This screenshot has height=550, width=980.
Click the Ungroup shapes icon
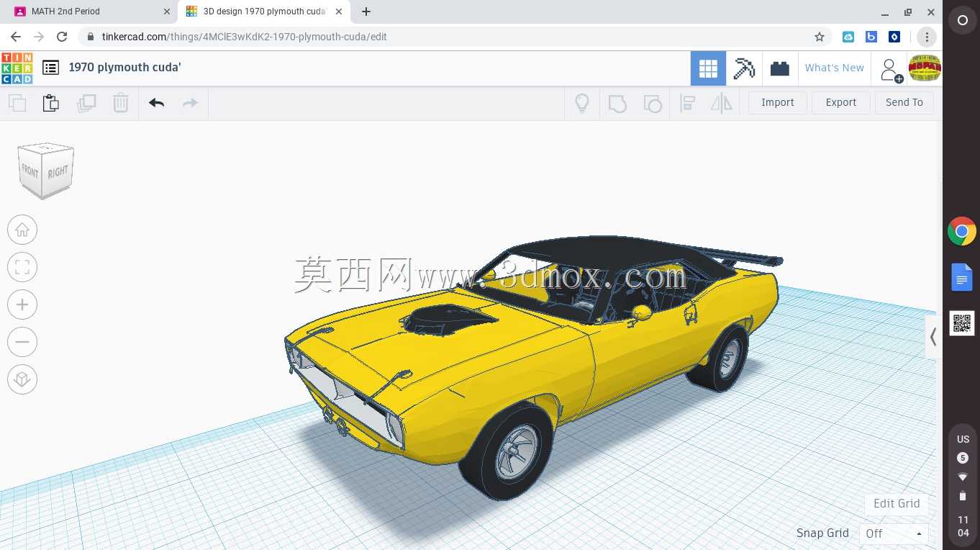pos(653,103)
